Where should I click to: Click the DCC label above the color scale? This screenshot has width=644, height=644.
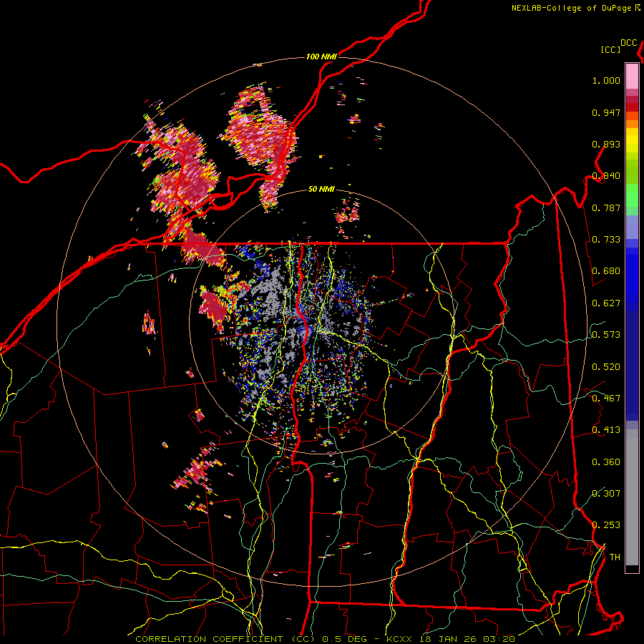629,43
